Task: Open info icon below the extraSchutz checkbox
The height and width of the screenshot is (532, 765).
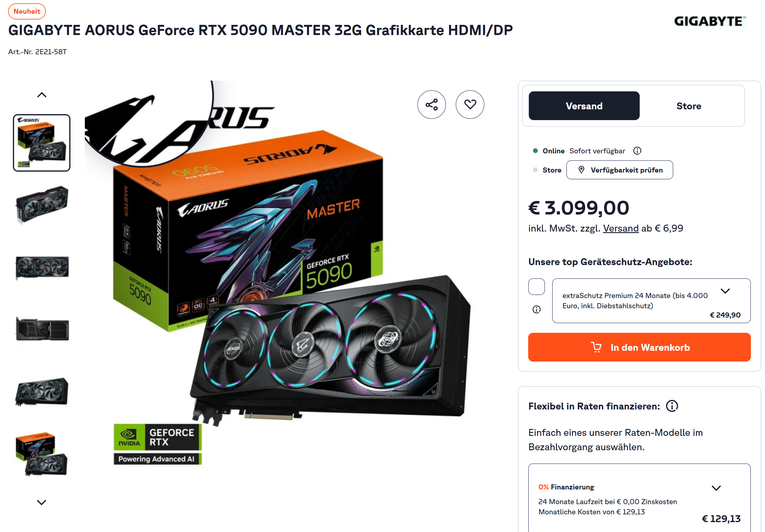Action: click(x=537, y=310)
